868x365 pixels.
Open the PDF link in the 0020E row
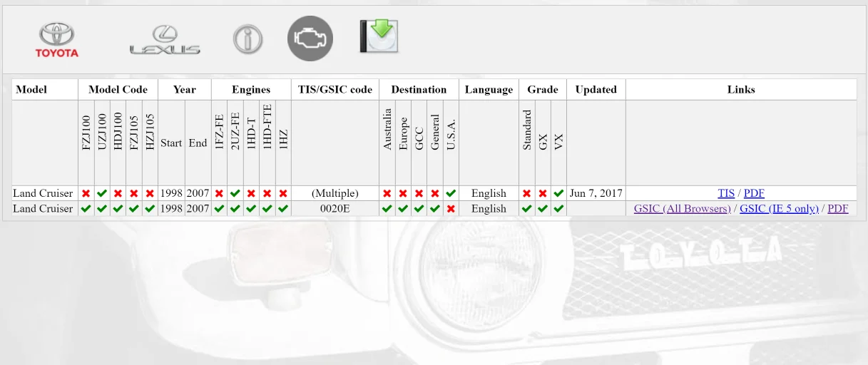[838, 209]
